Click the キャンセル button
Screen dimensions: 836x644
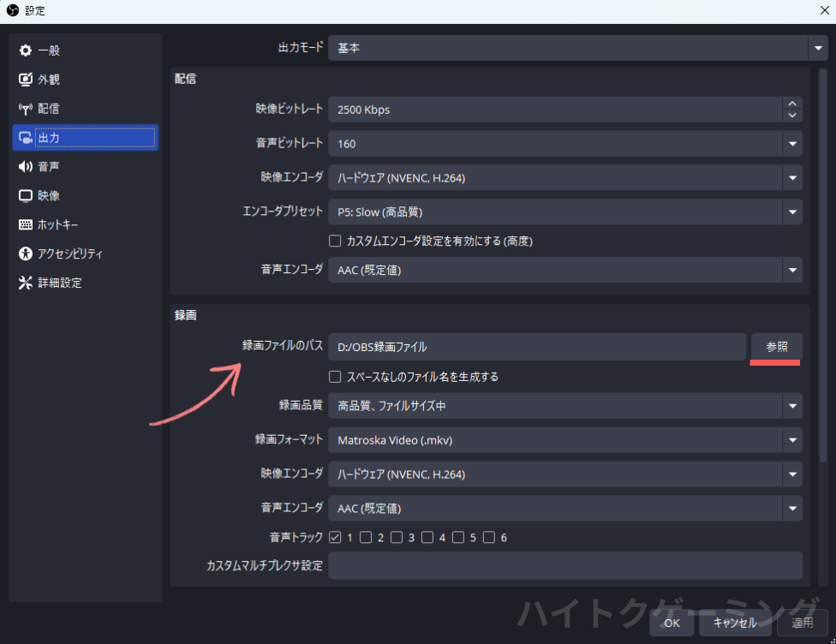point(735,623)
